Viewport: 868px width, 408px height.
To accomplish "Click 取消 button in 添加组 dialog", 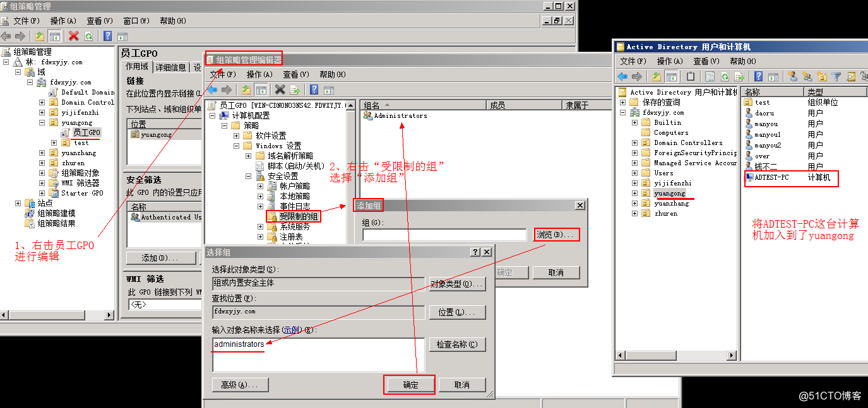I will pos(556,272).
